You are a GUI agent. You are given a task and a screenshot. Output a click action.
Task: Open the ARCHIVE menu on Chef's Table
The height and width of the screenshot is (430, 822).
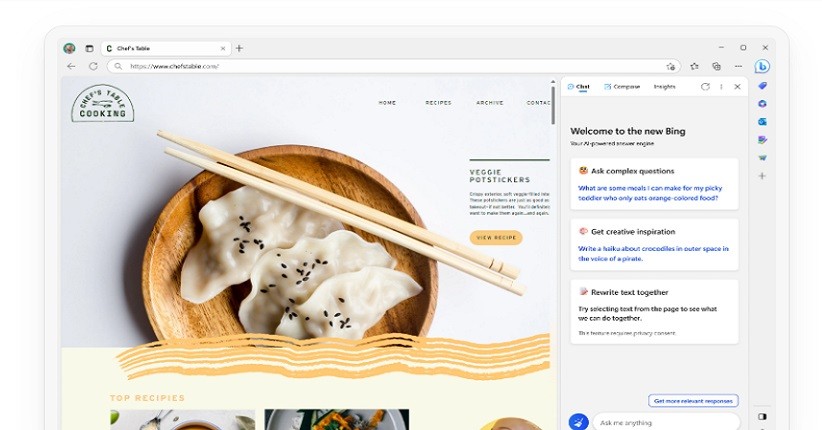(490, 103)
